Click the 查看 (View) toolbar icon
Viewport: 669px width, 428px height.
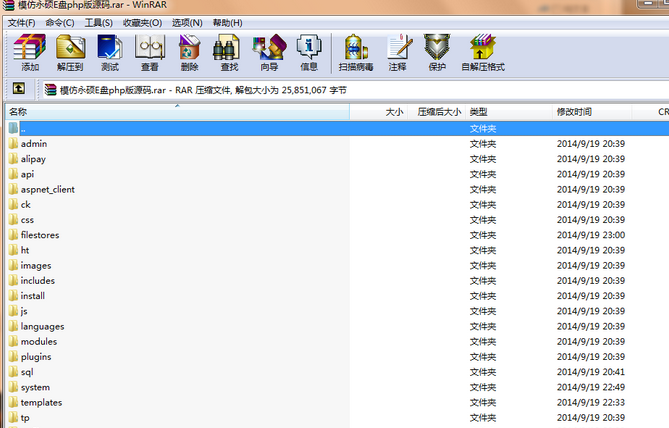point(150,52)
